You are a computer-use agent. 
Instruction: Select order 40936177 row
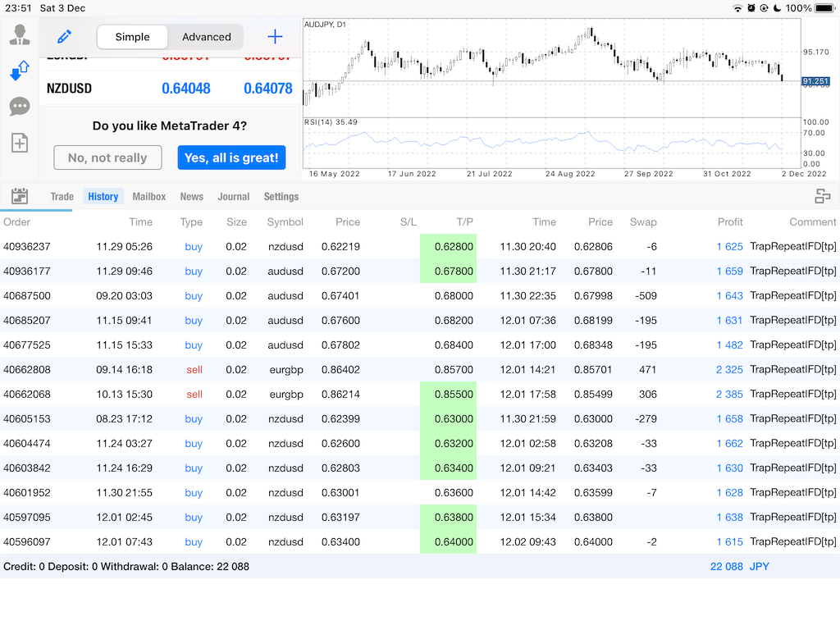(x=420, y=271)
